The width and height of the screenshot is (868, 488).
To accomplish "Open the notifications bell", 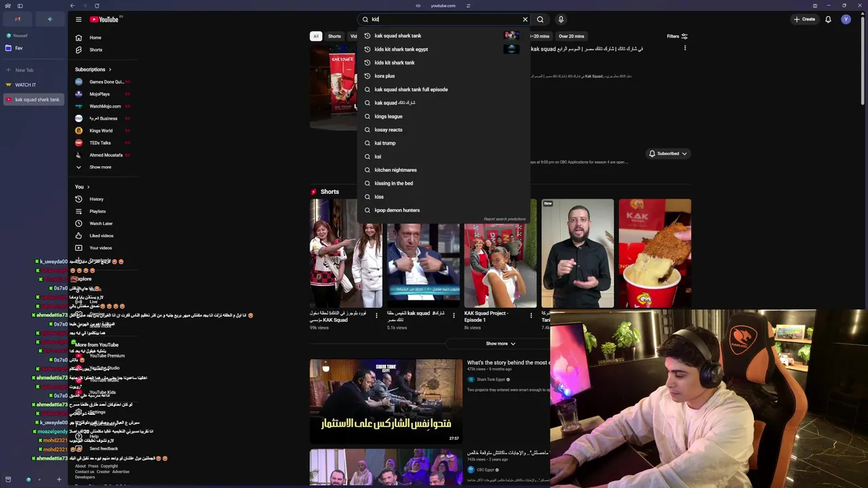I will point(828,19).
